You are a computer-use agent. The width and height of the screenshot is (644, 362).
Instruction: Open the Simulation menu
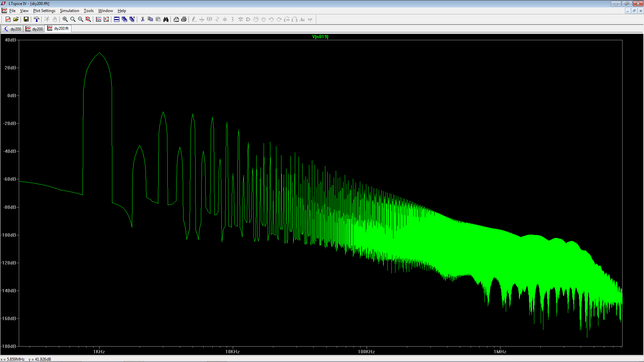[69, 11]
